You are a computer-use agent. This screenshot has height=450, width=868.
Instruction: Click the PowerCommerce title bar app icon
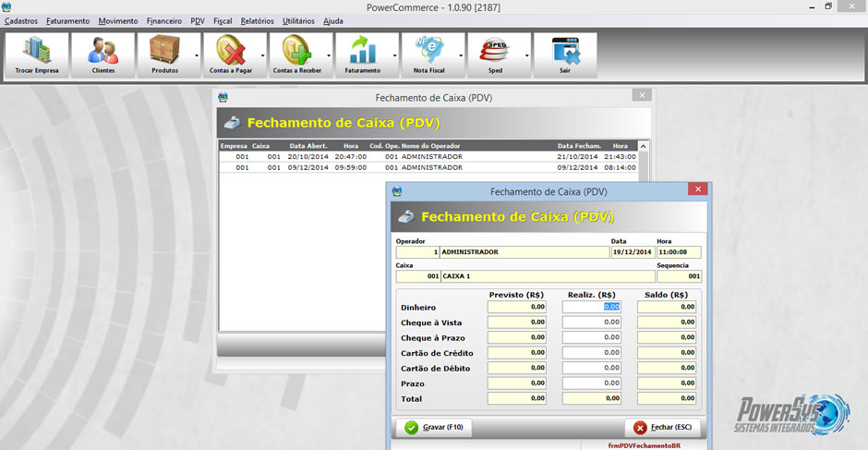(x=6, y=7)
